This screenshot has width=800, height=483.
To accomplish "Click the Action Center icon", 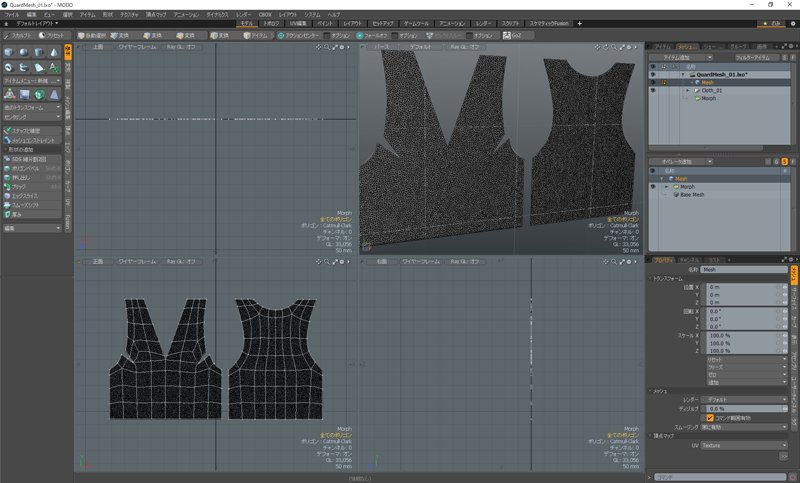I will click(281, 36).
